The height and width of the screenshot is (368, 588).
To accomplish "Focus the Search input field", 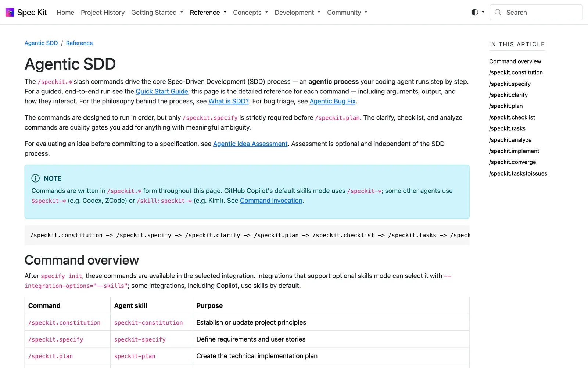I will coord(536,13).
